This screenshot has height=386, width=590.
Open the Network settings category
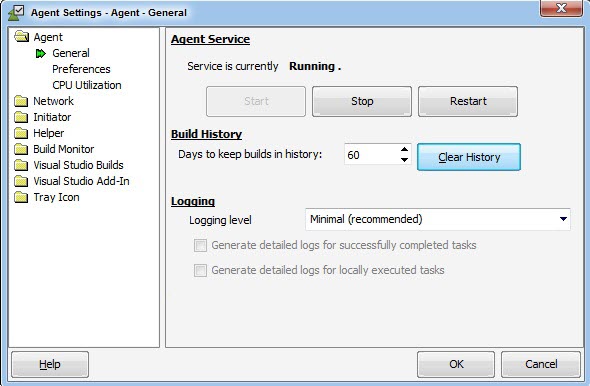pos(53,101)
